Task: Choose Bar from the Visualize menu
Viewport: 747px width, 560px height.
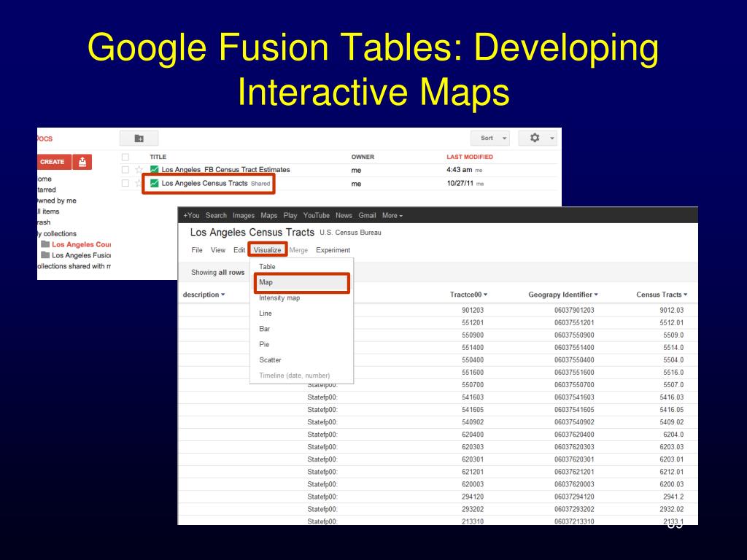Action: click(301, 329)
